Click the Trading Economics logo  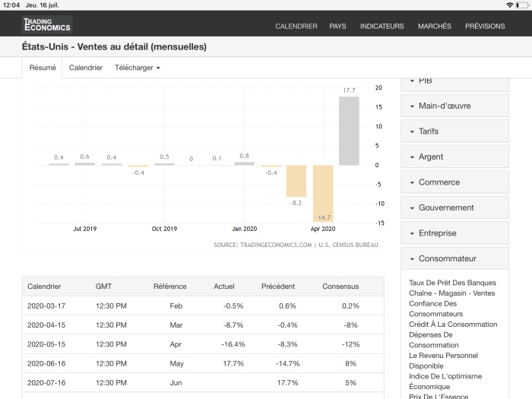coord(47,25)
